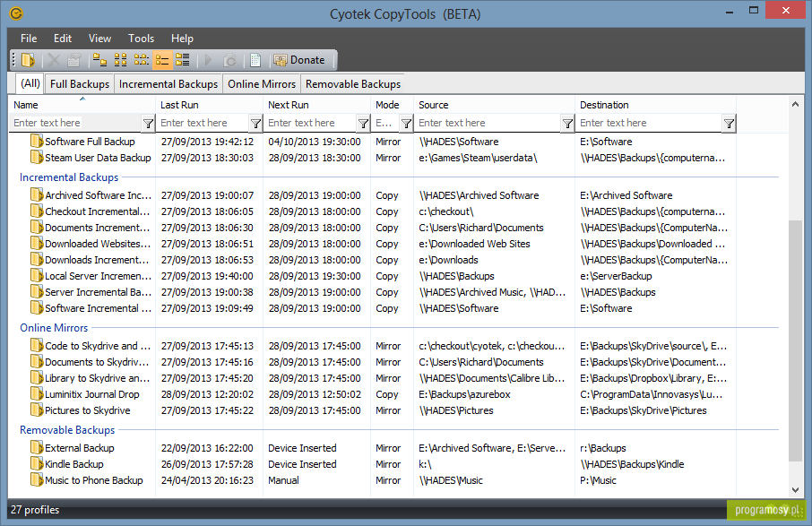The height and width of the screenshot is (526, 812).
Task: Click the Donate button
Action: pyautogui.click(x=299, y=60)
